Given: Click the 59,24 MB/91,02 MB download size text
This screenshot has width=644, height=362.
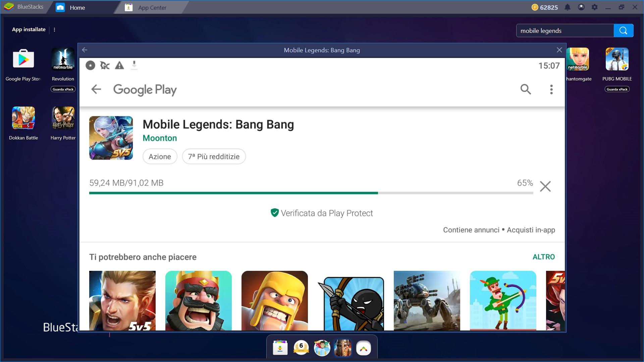Looking at the screenshot, I should (x=126, y=183).
